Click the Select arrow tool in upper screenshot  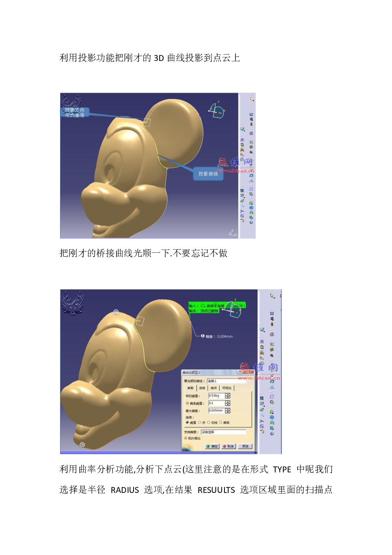tap(252, 99)
